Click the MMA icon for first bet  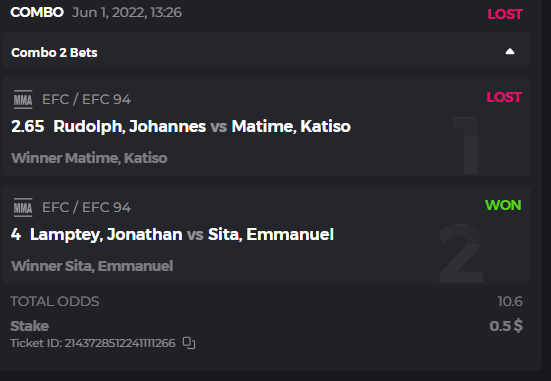[x=23, y=99]
